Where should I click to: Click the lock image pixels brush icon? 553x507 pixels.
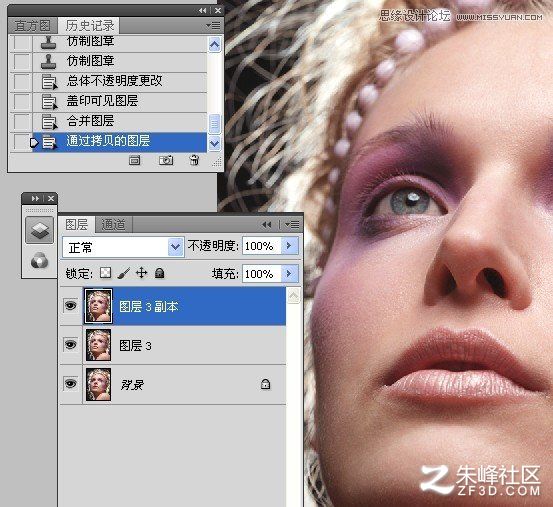(123, 273)
